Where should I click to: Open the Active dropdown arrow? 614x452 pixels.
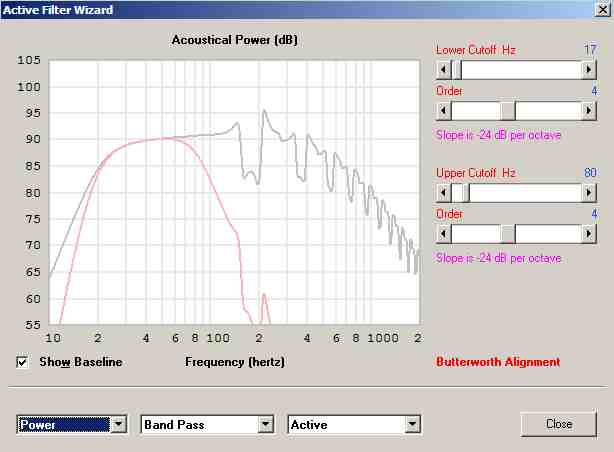[412, 424]
